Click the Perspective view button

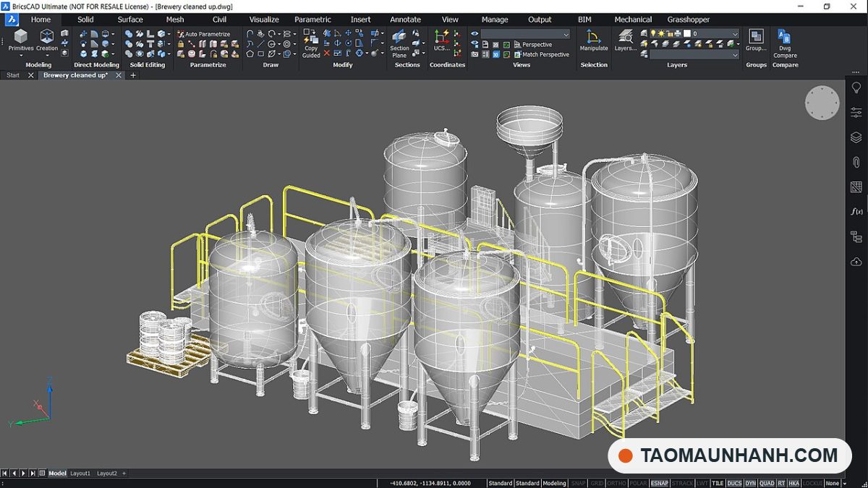tap(532, 45)
